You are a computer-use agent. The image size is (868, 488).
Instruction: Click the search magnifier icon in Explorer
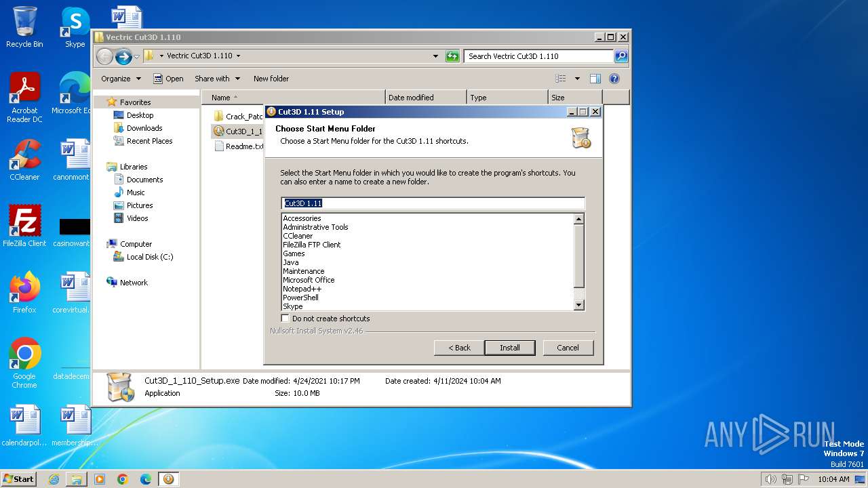pos(620,56)
